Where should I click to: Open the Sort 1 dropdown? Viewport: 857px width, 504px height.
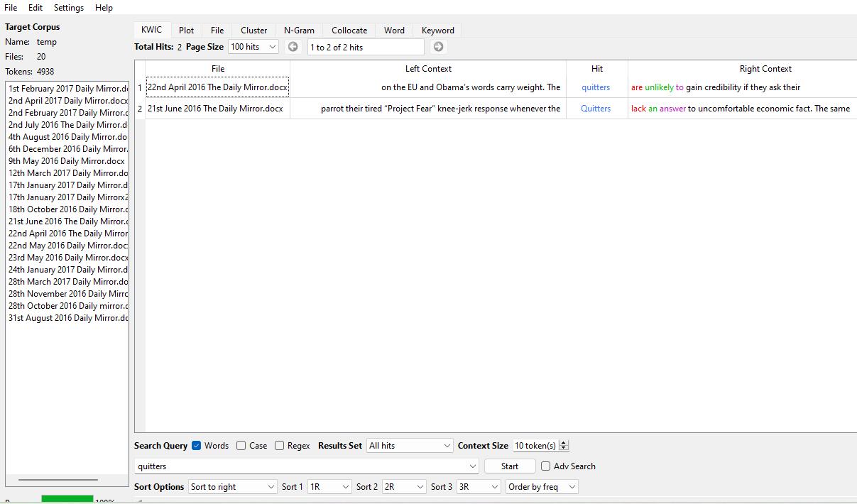[329, 487]
